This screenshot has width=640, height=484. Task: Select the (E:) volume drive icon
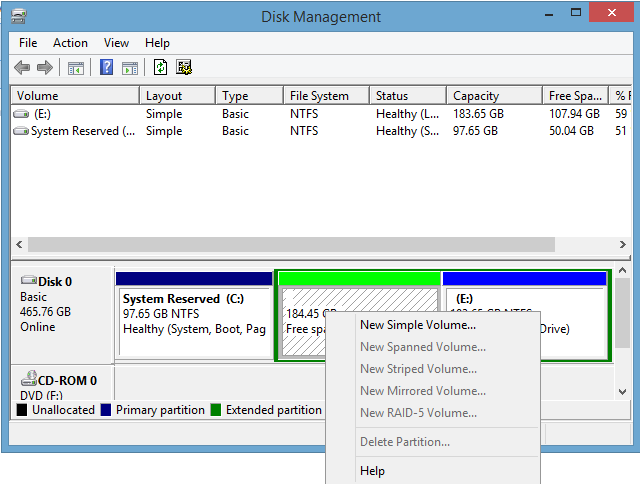21,114
